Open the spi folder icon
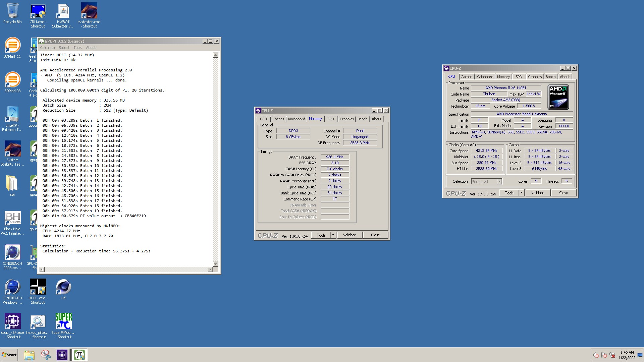 [x=12, y=186]
